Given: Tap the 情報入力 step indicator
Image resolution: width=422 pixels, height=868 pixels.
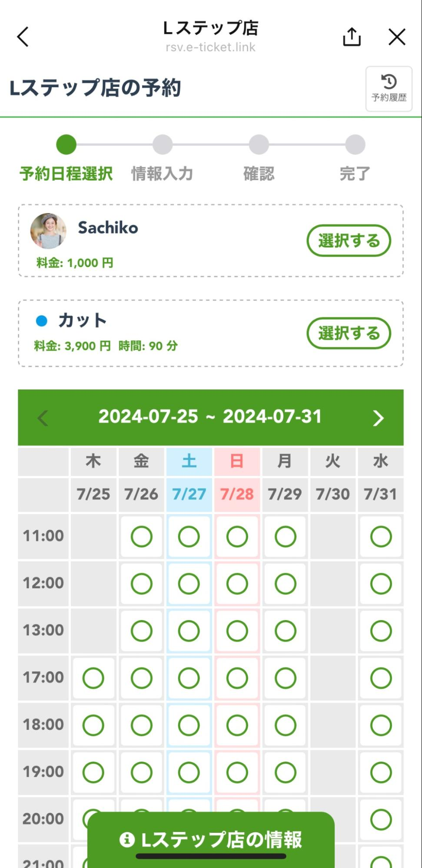Looking at the screenshot, I should point(163,145).
